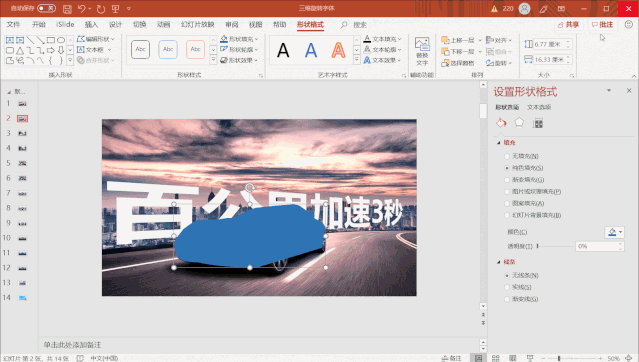Toggle the AutoSave switch
The height and width of the screenshot is (362, 639).
click(46, 8)
